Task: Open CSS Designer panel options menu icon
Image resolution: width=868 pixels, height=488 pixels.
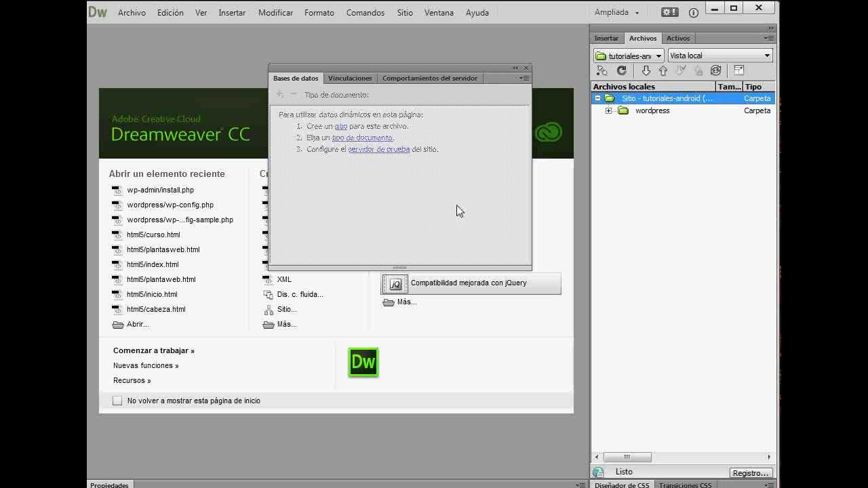Action: tap(768, 485)
